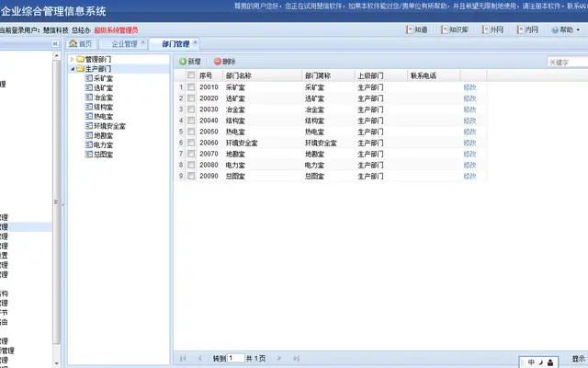
Task: Switch to the 首页 tab
Action: 81,44
